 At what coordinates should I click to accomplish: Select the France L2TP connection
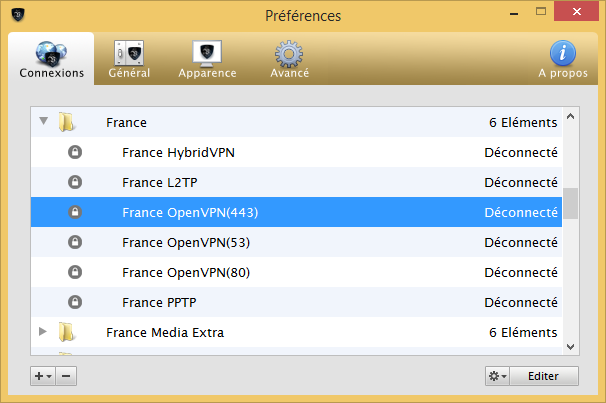pyautogui.click(x=296, y=182)
